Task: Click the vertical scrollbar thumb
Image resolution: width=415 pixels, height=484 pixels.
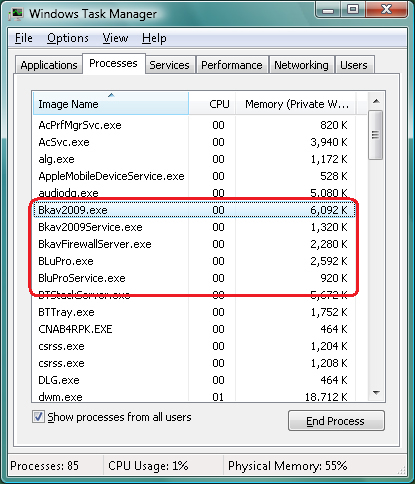Action: (376, 135)
